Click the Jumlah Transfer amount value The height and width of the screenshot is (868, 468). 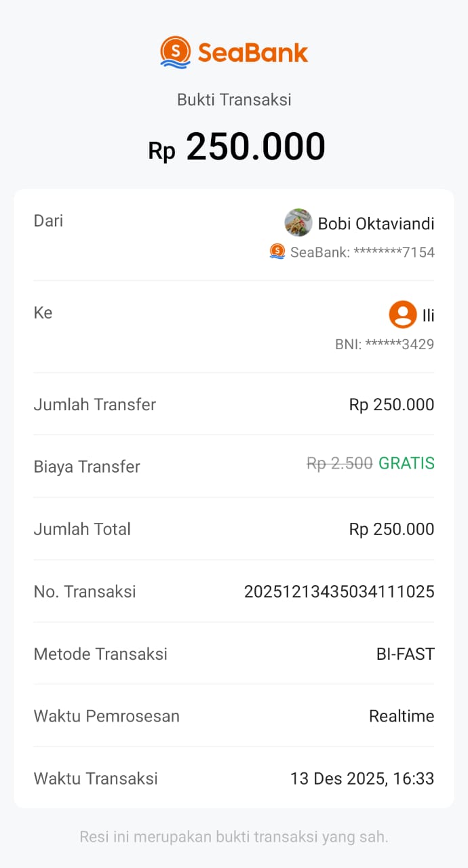point(391,405)
